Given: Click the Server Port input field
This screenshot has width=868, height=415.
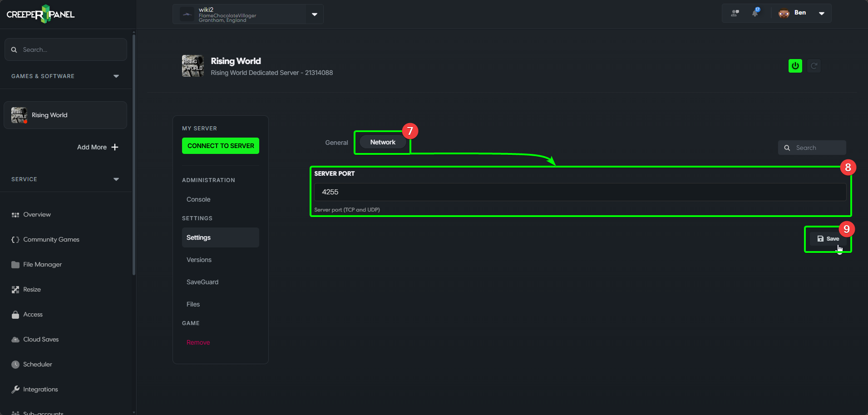Looking at the screenshot, I should tap(580, 192).
